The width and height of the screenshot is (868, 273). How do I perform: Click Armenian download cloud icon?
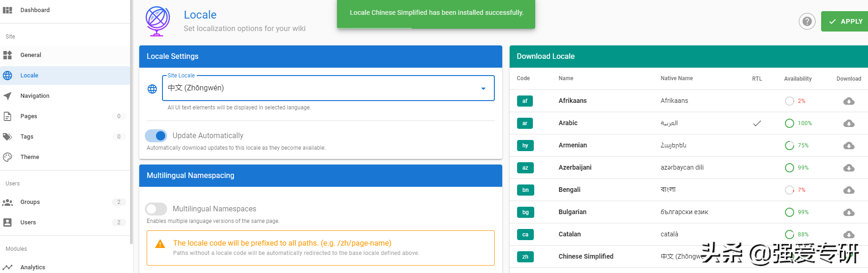click(849, 146)
